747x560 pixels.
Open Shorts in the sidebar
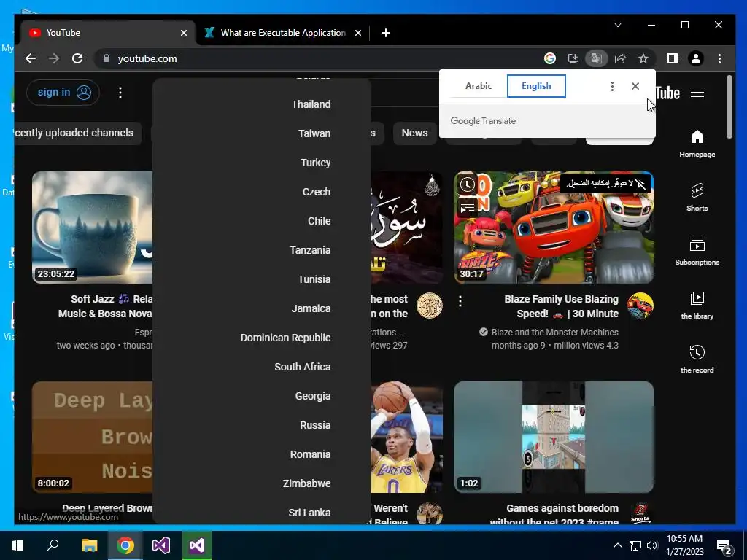pyautogui.click(x=697, y=197)
